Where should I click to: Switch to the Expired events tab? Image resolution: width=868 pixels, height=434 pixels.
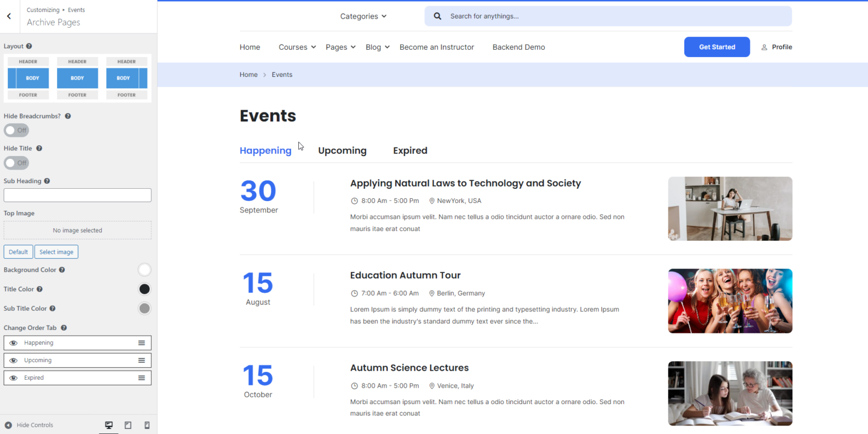410,150
